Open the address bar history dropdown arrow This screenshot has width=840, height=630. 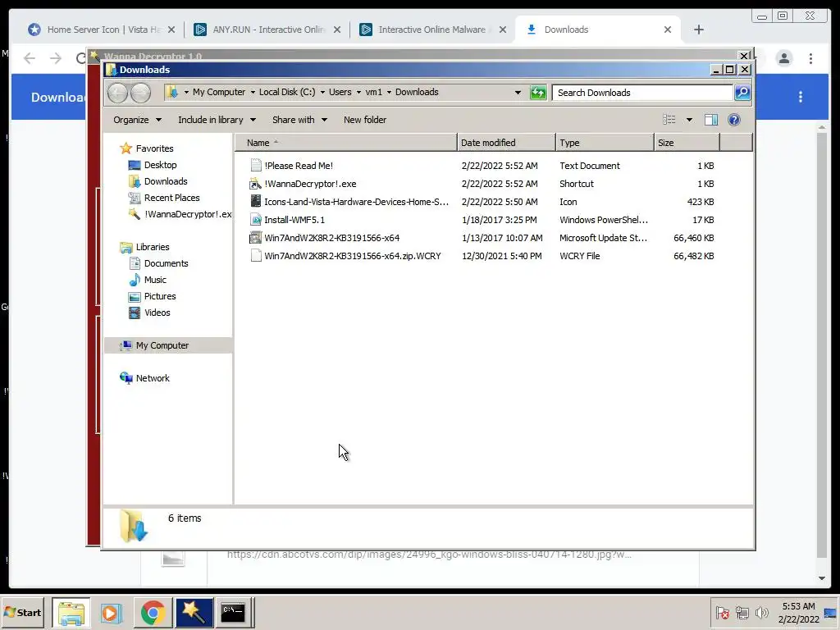click(518, 92)
